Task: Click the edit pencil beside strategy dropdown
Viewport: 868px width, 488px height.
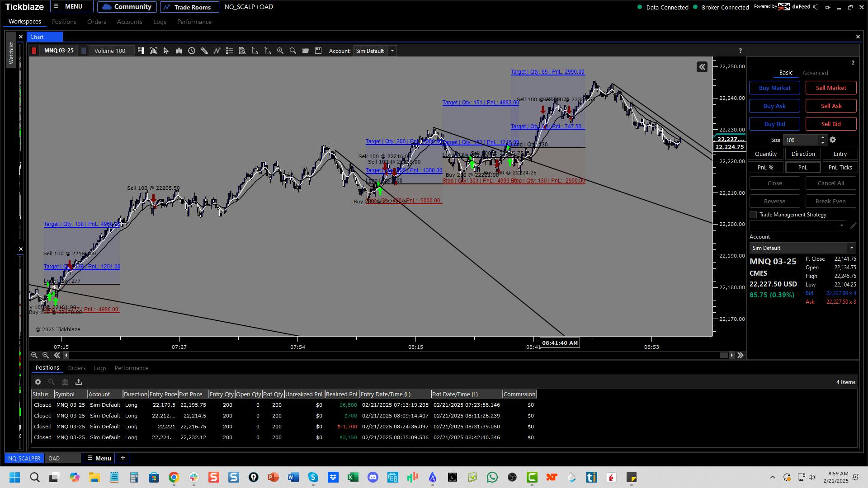Action: 853,225
